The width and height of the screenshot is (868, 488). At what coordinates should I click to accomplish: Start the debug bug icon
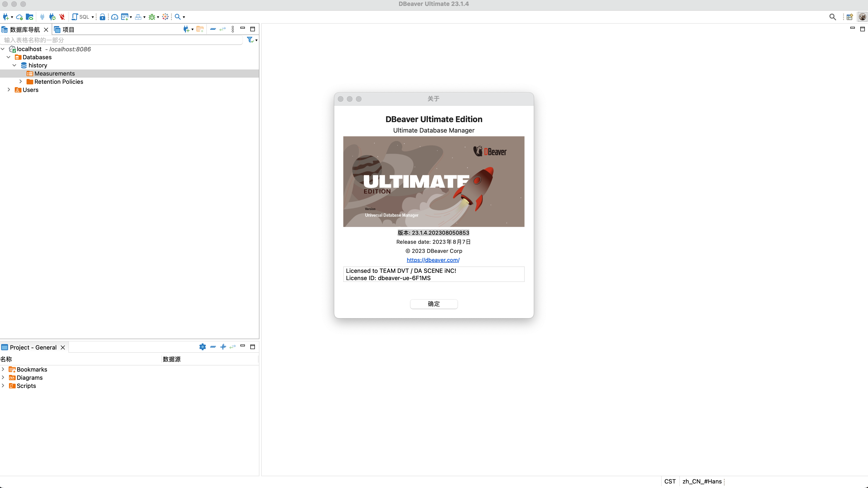click(x=152, y=17)
